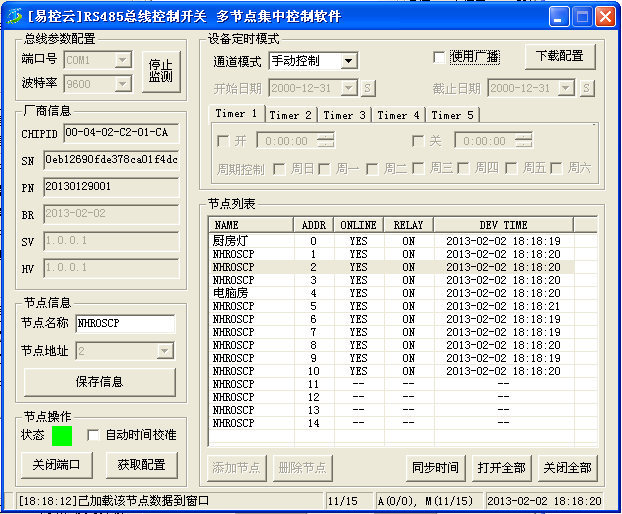This screenshot has width=622, height=514.
Task: Open the 波特率 9600 dropdown
Action: pyautogui.click(x=123, y=85)
